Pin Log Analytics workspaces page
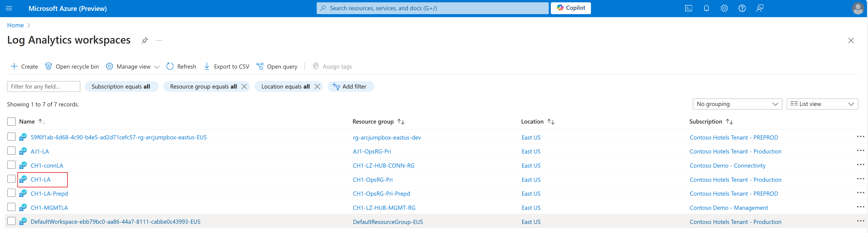The image size is (868, 233). point(145,41)
